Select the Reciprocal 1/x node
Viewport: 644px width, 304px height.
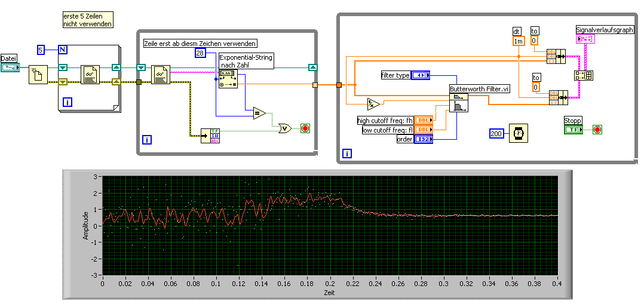coord(374,105)
